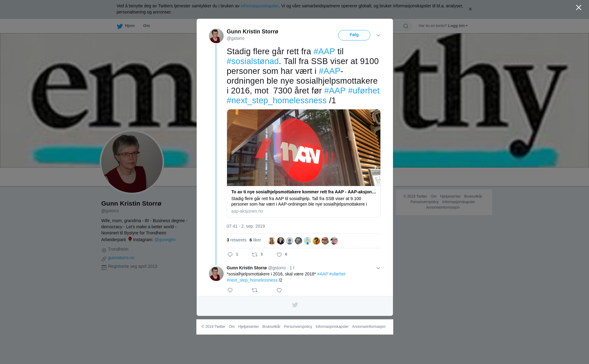The width and height of the screenshot is (589, 364).
Task: Click the first liker's avatar
Action: (x=272, y=241)
